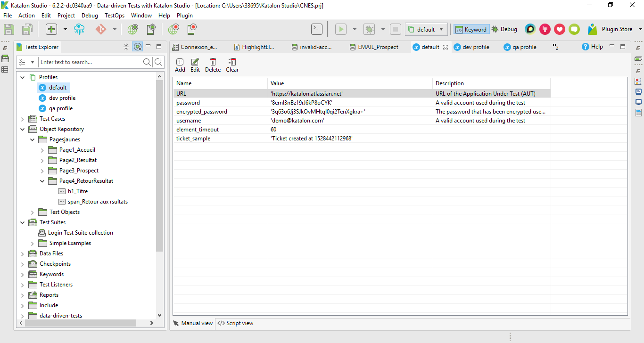
Task: Switch to the Debug perspective
Action: [504, 29]
